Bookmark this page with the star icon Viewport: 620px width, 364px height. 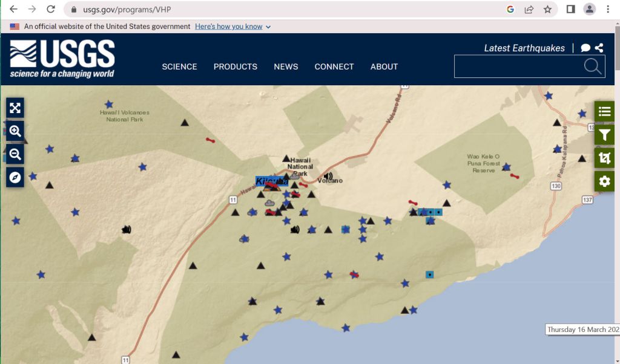[x=547, y=9]
